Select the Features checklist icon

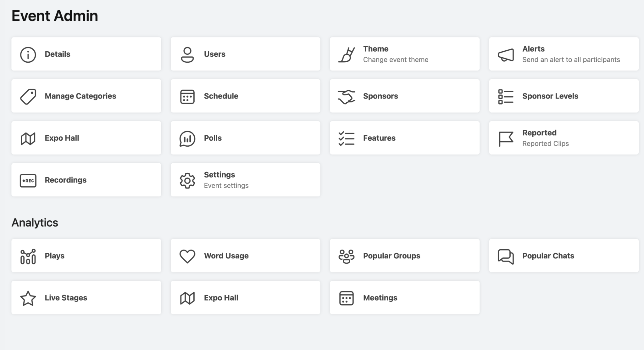(347, 138)
